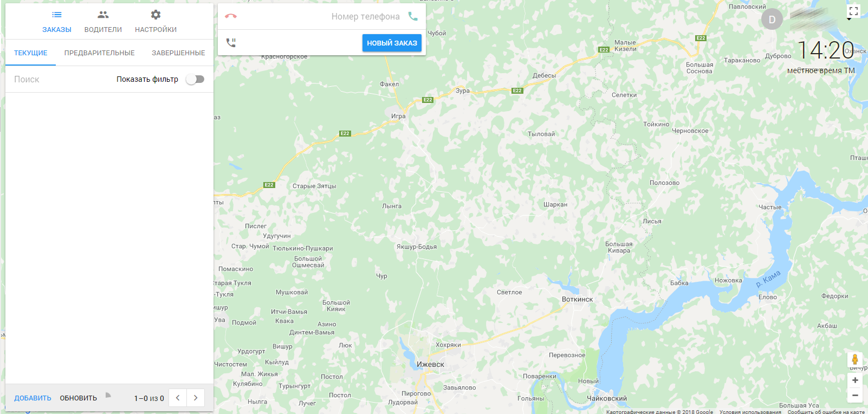Open the Настройки gear icon
Viewport: 868px width, 414px height.
pos(156,15)
